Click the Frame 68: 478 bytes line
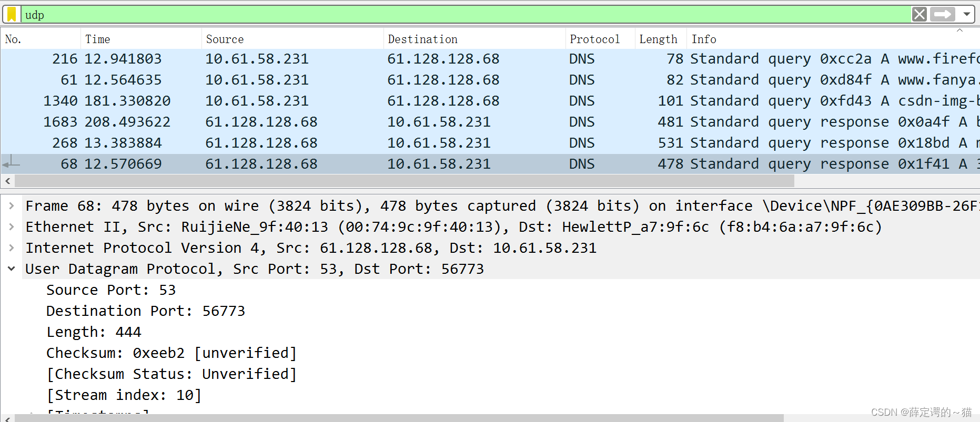980x422 pixels. pyautogui.click(x=502, y=206)
